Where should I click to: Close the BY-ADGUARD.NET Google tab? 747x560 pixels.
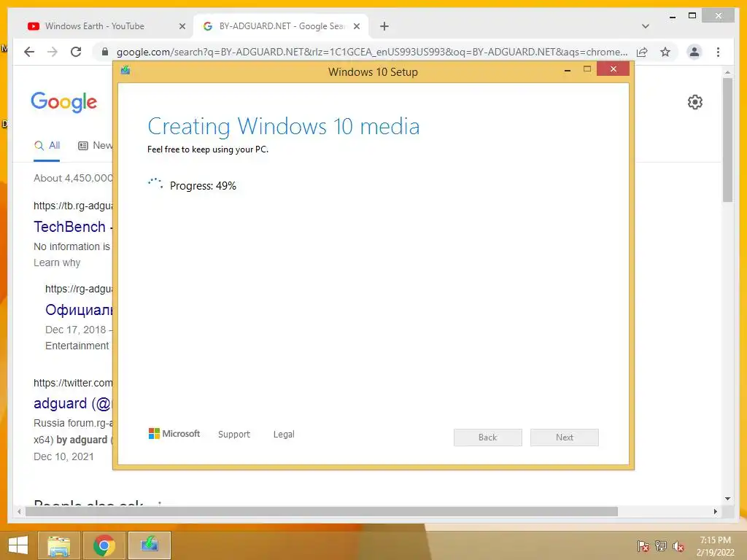tap(357, 26)
